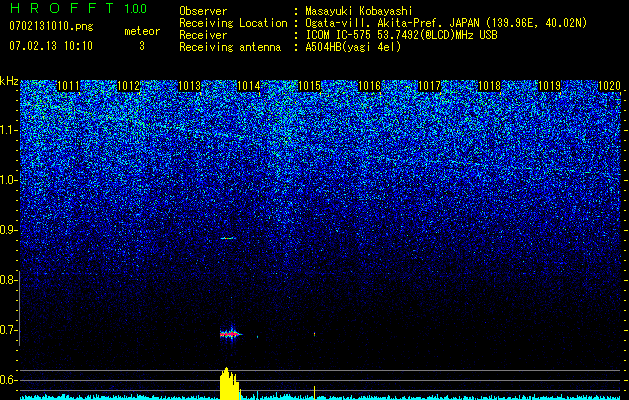Click the 0.8 kHz axis label
The height and width of the screenshot is (400, 629).
tap(8, 280)
